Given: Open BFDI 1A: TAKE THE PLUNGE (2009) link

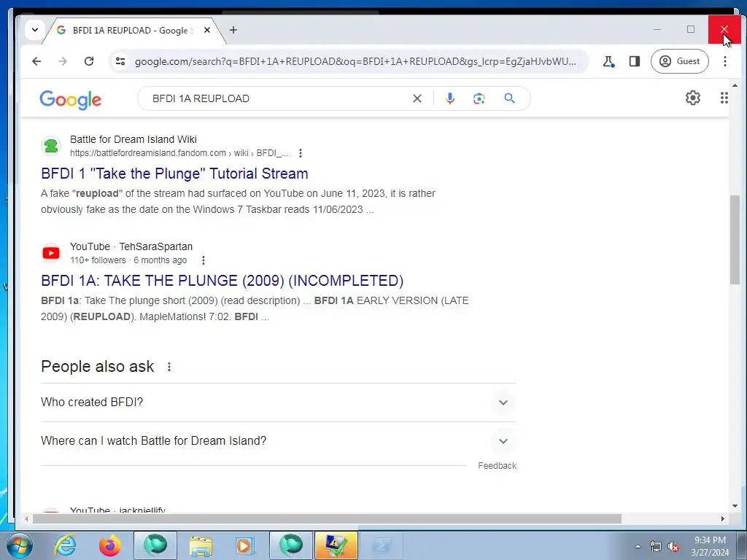Looking at the screenshot, I should 222,281.
